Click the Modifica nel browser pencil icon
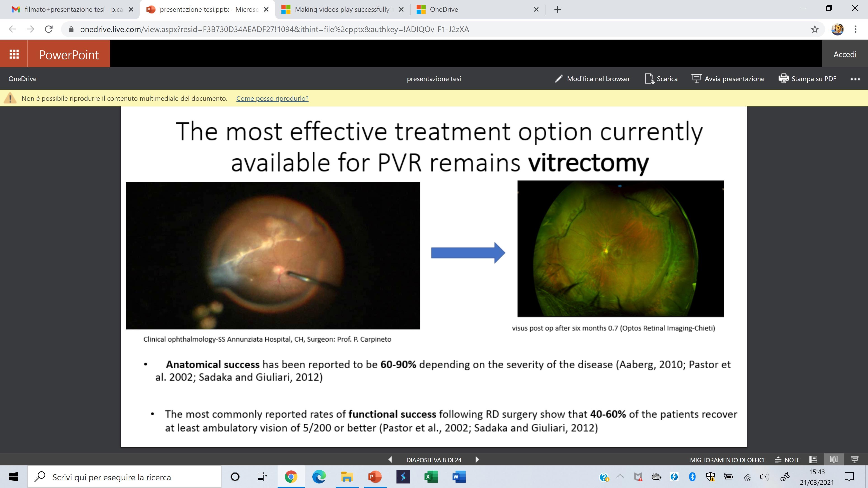 pos(558,79)
